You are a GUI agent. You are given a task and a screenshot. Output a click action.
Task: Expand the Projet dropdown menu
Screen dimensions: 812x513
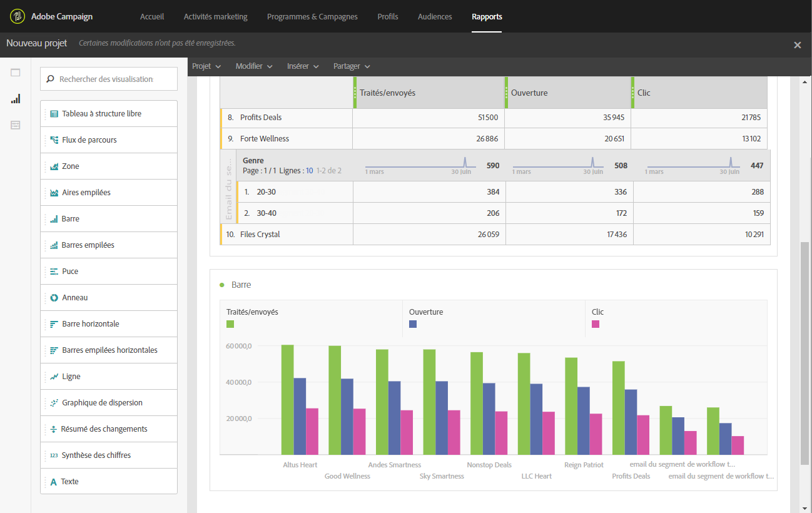(206, 66)
